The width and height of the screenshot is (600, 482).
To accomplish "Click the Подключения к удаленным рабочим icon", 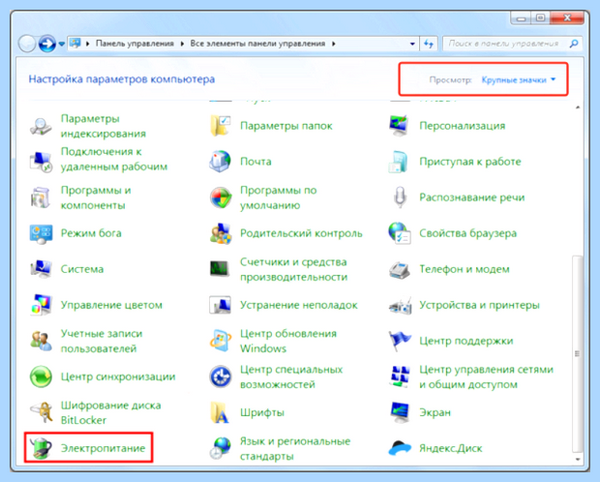I will (41, 162).
